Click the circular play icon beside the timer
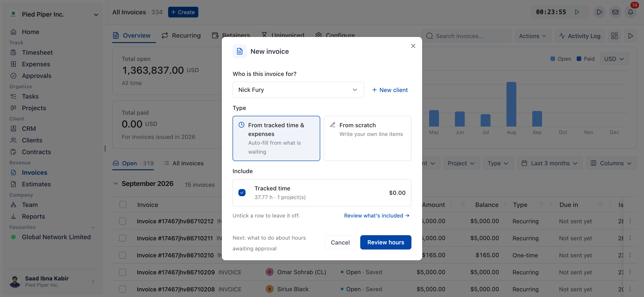Viewport: 644px width, 297px height. pyautogui.click(x=599, y=12)
